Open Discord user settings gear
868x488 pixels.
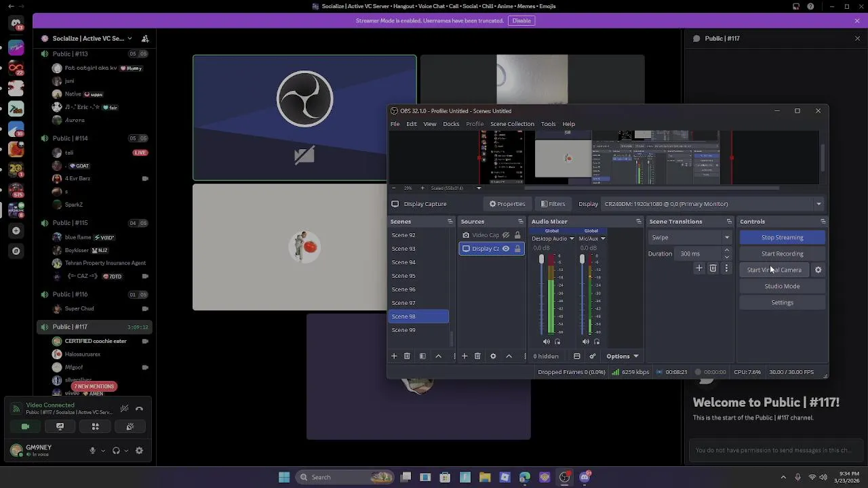point(139,451)
